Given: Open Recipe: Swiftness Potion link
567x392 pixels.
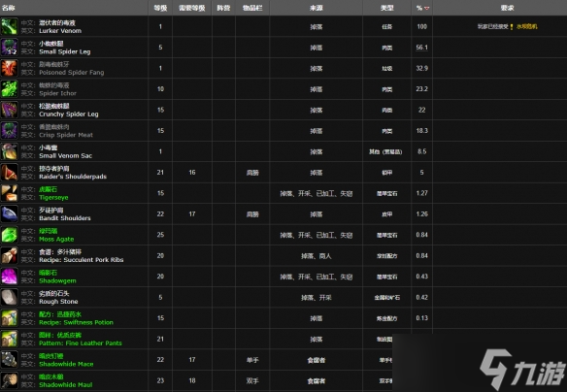Looking at the screenshot, I should click(x=76, y=322).
